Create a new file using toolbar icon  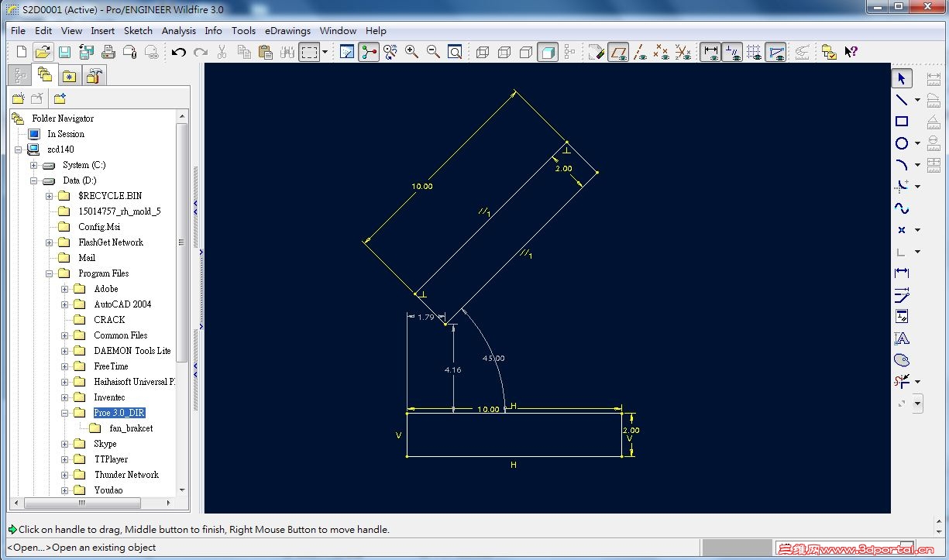[x=22, y=52]
